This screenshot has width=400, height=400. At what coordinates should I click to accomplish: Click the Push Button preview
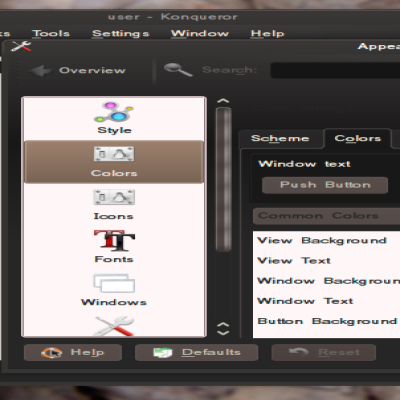[x=325, y=185]
